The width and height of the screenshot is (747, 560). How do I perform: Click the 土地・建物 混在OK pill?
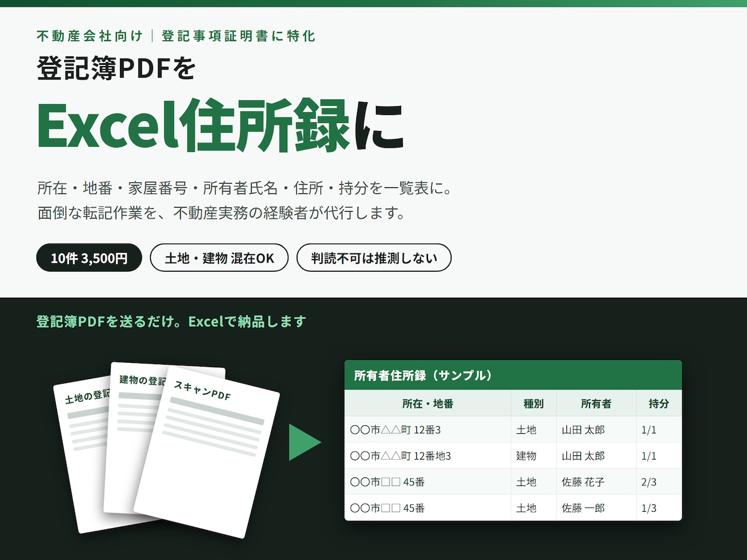point(219,258)
